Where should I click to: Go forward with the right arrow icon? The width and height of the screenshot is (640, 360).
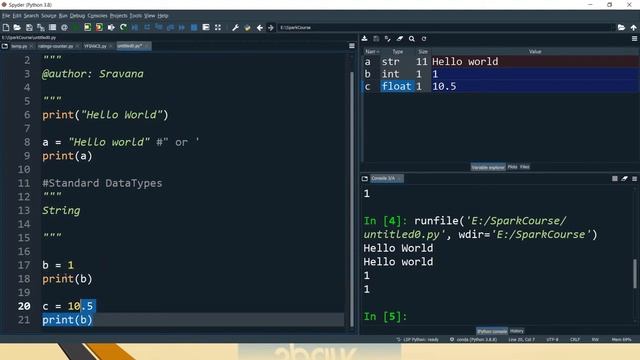pyautogui.click(x=271, y=27)
